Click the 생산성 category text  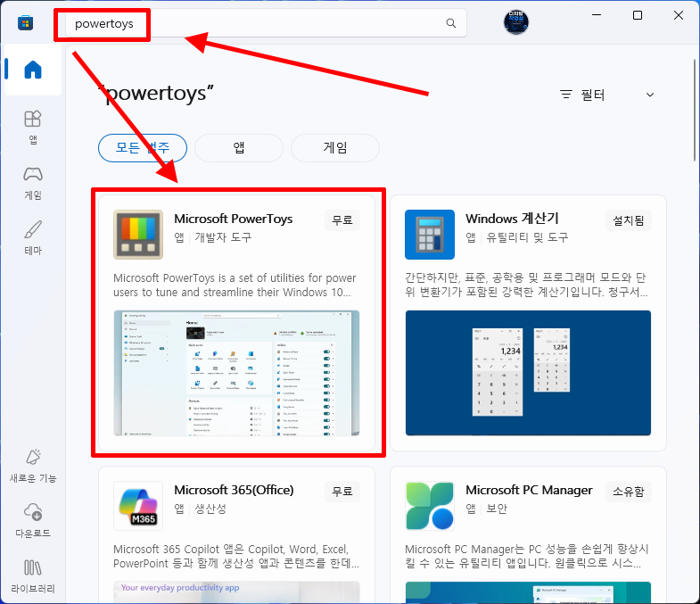point(210,509)
